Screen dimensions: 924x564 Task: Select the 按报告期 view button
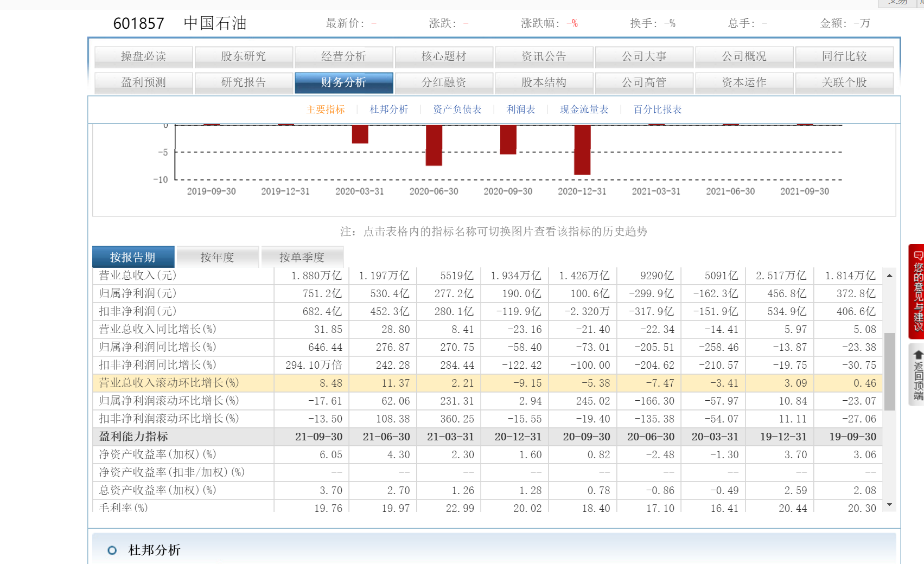coord(133,257)
